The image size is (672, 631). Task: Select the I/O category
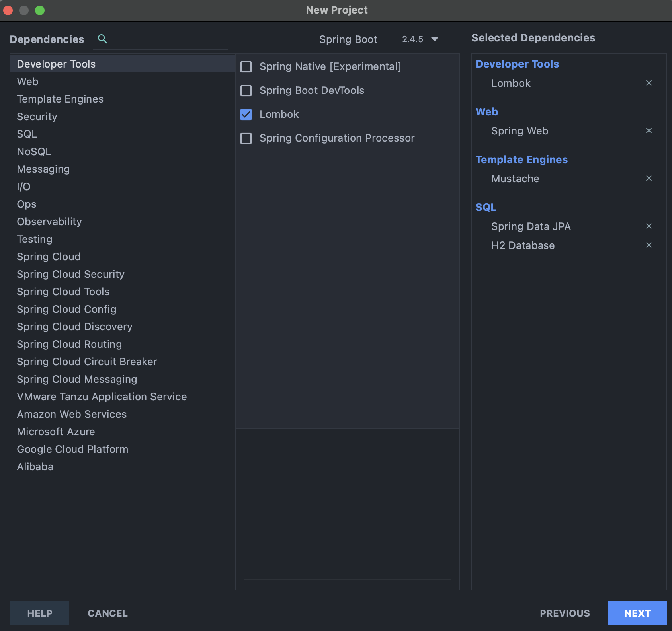pyautogui.click(x=123, y=187)
